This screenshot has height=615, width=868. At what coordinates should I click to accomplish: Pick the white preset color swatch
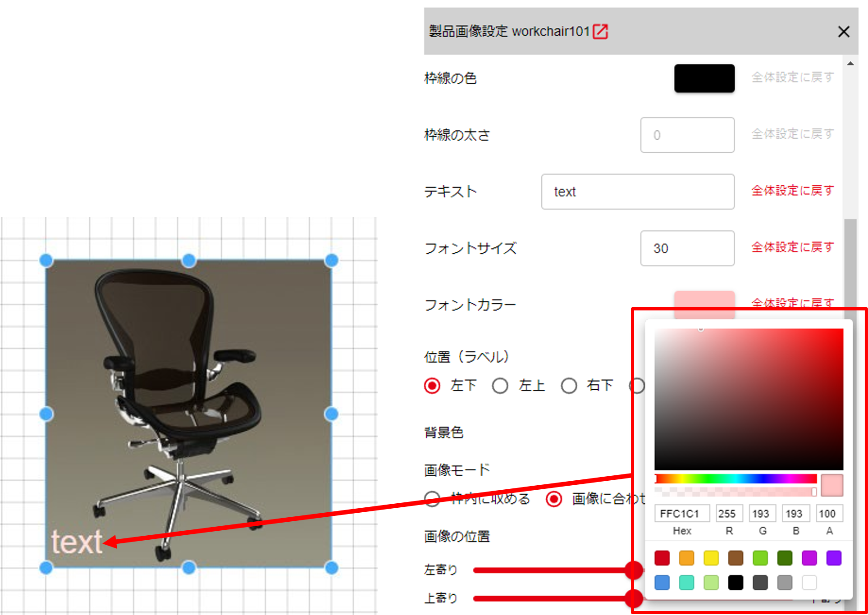(809, 582)
